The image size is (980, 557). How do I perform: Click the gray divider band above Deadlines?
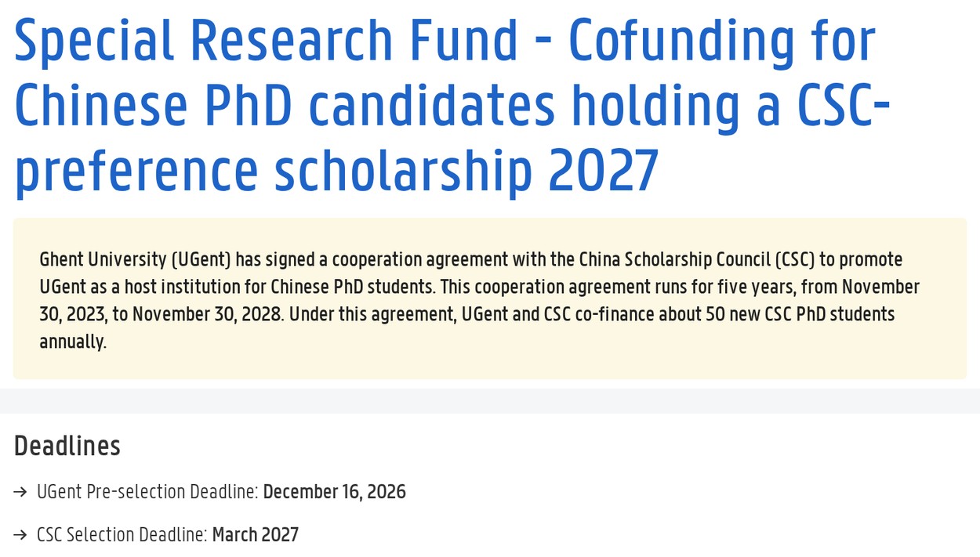(490, 400)
